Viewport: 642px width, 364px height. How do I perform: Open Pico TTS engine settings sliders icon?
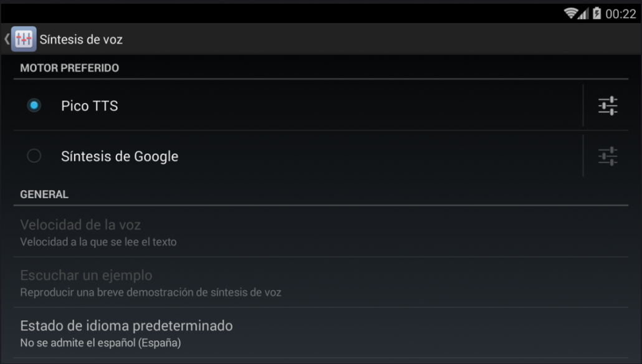click(x=608, y=105)
